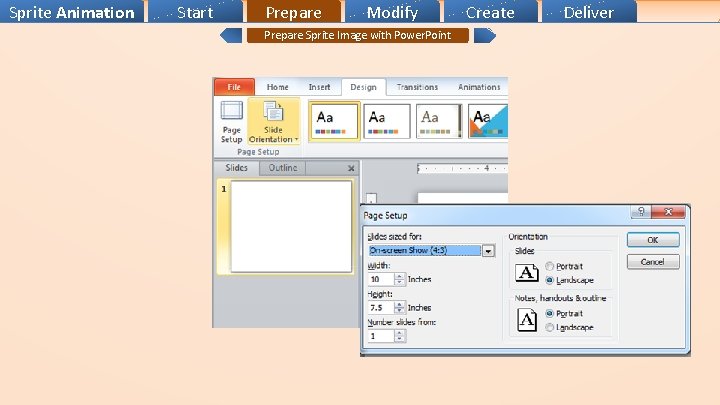This screenshot has height=405, width=720.
Task: Click the Prepare Sprite Image with PowerPoint banner
Action: 358,35
